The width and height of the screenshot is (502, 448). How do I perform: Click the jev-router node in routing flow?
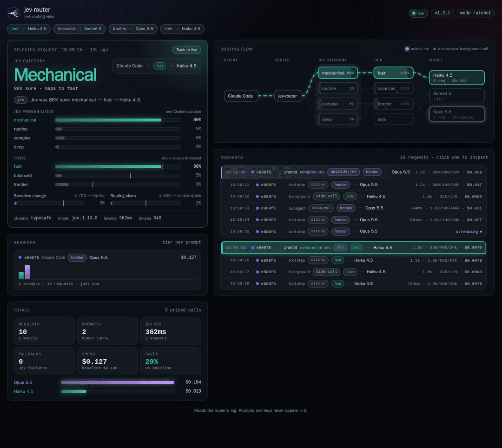click(288, 96)
